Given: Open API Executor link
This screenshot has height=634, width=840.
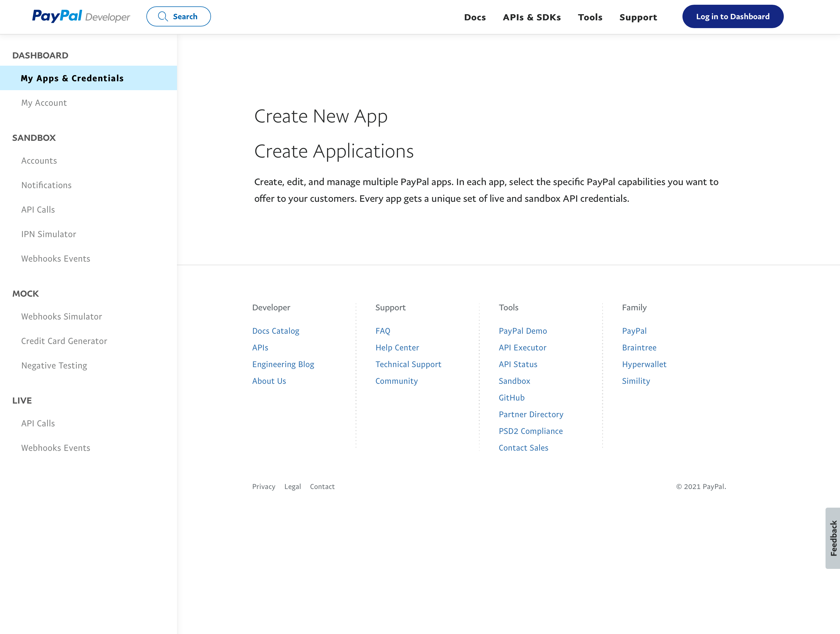Looking at the screenshot, I should [x=522, y=348].
